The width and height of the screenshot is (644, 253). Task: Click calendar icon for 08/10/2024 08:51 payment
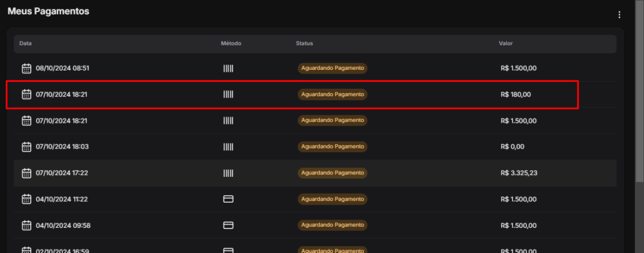pyautogui.click(x=26, y=68)
